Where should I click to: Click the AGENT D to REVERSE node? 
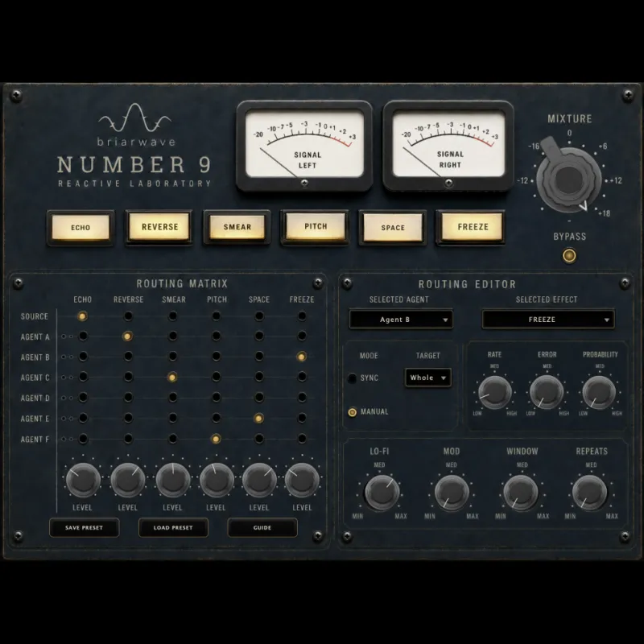pos(128,398)
